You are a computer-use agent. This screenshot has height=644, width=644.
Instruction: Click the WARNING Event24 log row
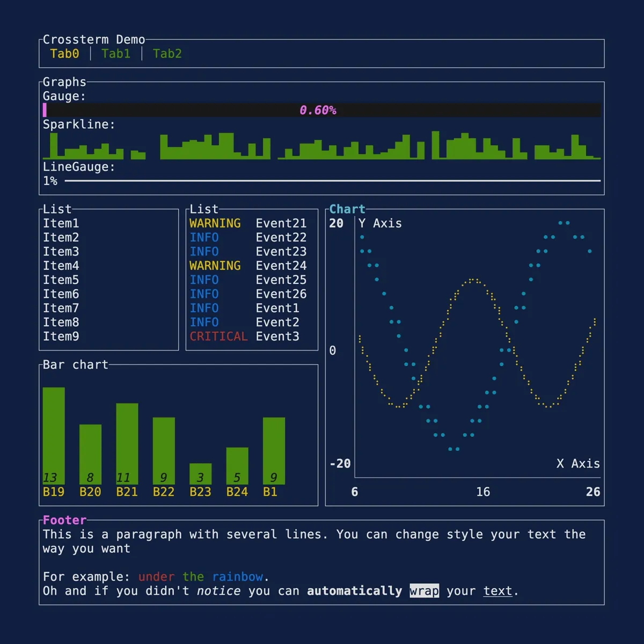[x=248, y=266]
